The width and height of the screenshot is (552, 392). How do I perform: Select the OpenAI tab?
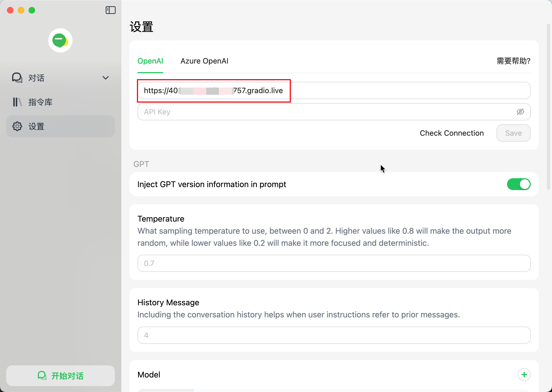pos(150,61)
